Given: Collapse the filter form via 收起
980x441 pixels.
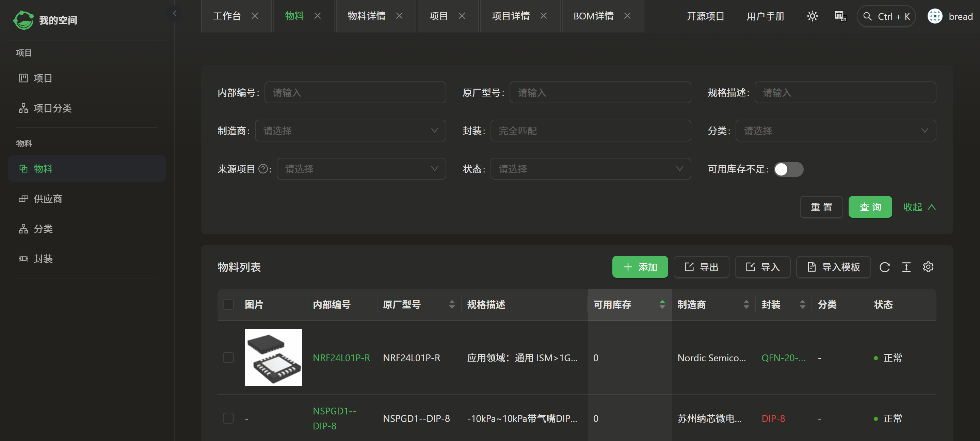Looking at the screenshot, I should [x=919, y=207].
